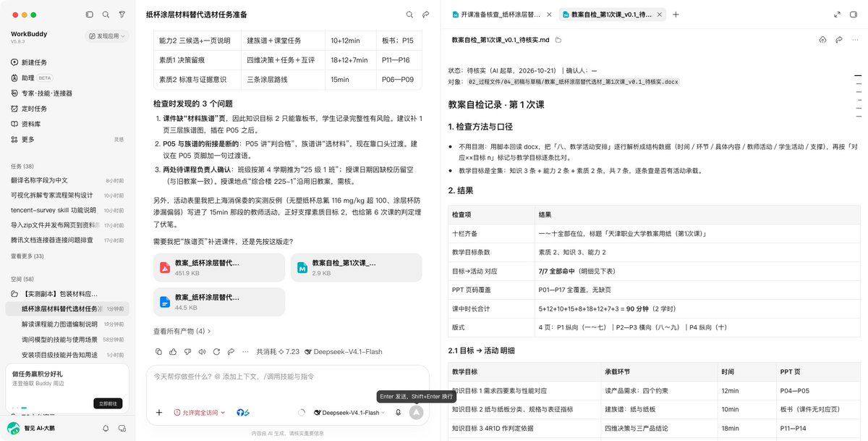This screenshot has width=868, height=441.
Task: Open file folder next to document name
Action: (x=558, y=40)
